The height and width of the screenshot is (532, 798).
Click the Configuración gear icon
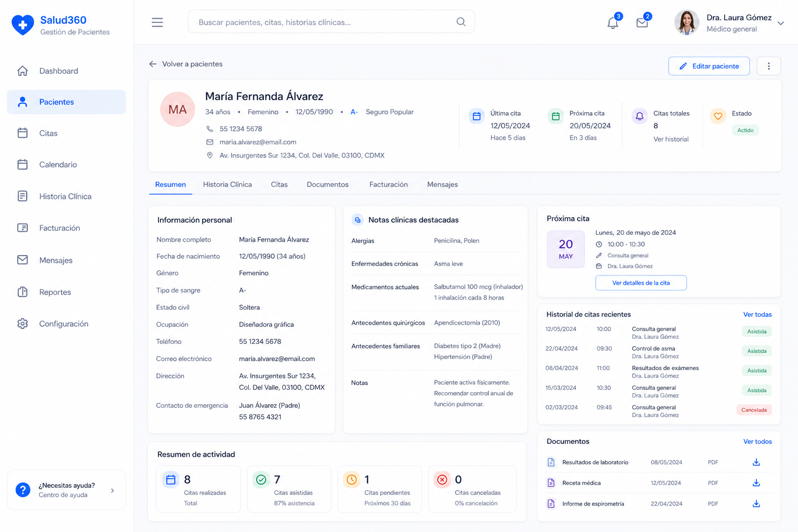click(22, 324)
